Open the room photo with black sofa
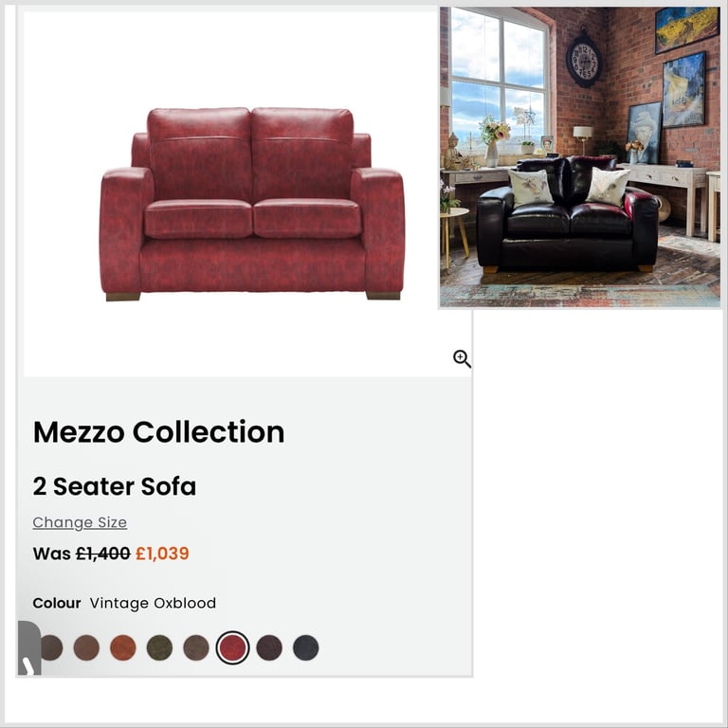 tap(580, 157)
